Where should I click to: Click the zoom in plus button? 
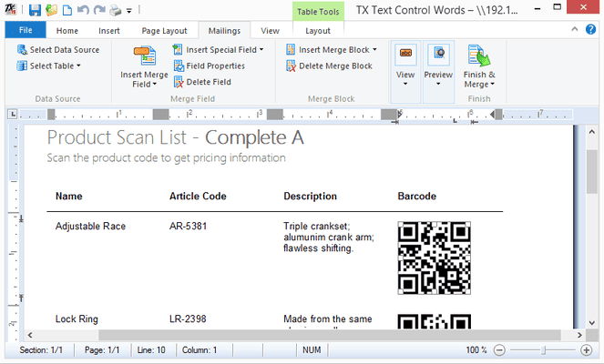[587, 349]
